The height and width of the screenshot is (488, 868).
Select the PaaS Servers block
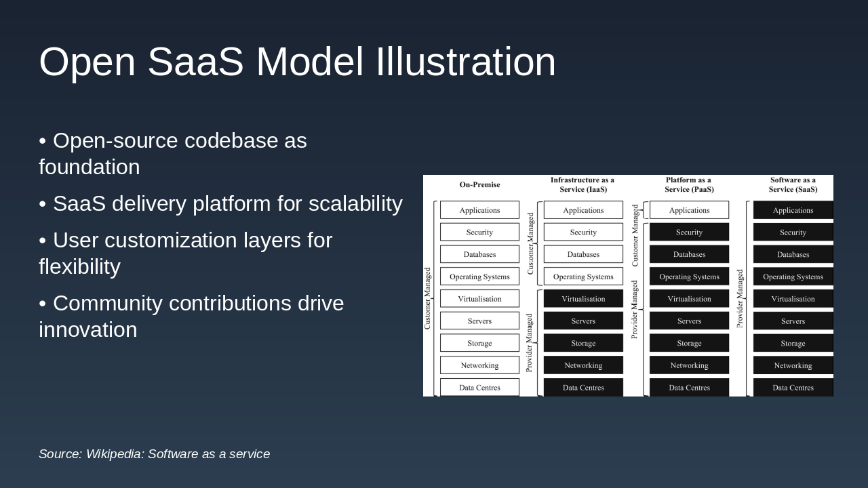coord(689,320)
